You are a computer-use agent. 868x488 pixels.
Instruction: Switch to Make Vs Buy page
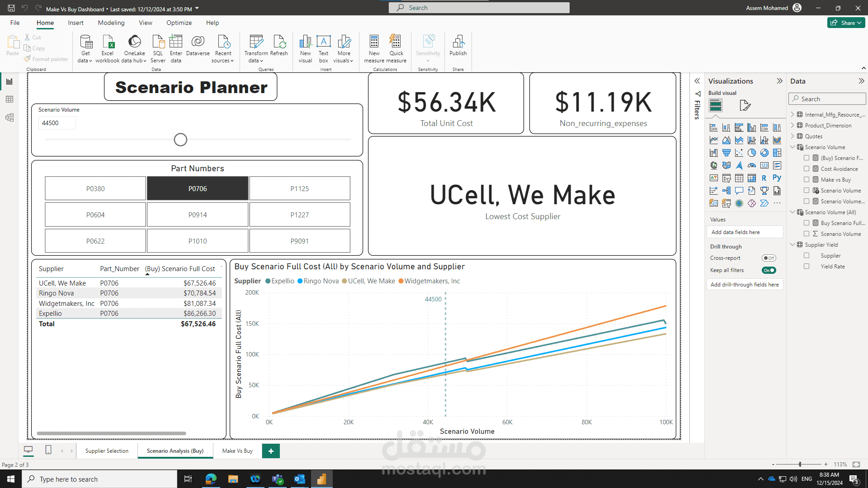[x=237, y=451]
